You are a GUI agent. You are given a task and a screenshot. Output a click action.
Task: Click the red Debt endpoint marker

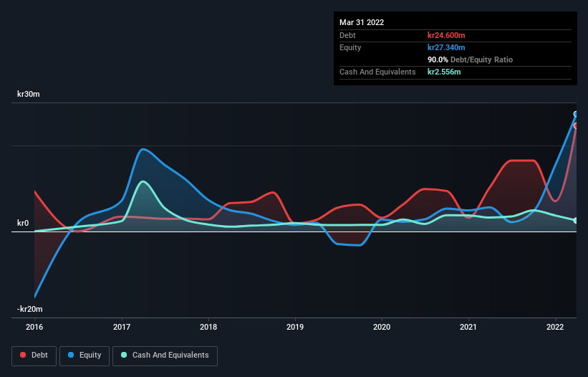(576, 125)
